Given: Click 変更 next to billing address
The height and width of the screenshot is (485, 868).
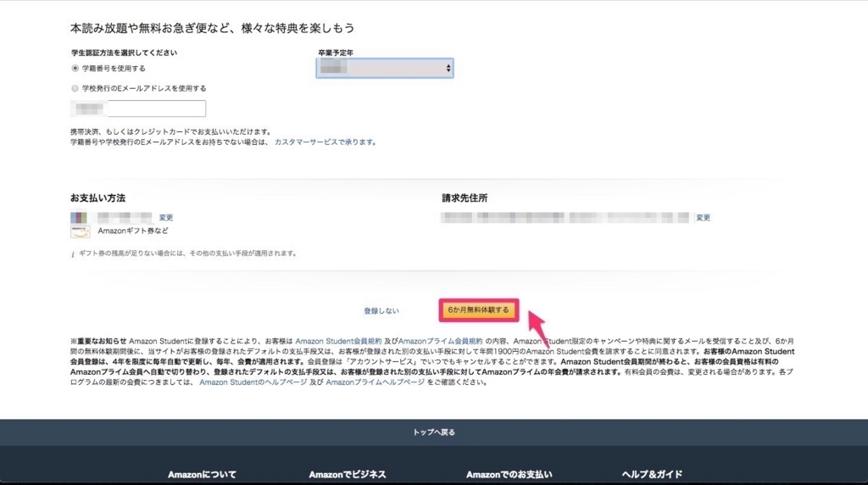Looking at the screenshot, I should [703, 218].
